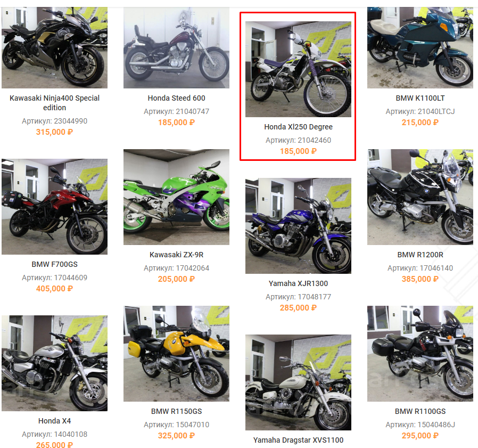
Task: Open the BMW R1100GS product image
Action: [x=420, y=353]
